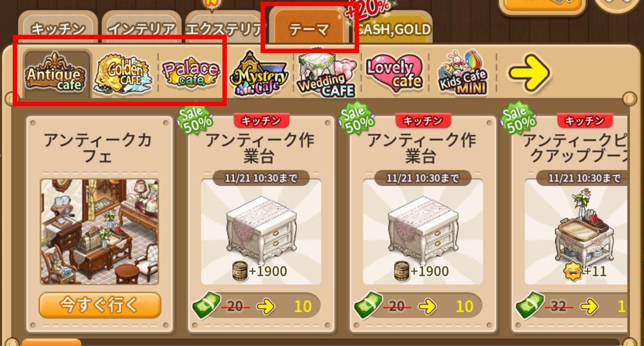Click the orange horizontal scrollbar handle
This screenshot has height=346, width=644.
pos(51,342)
